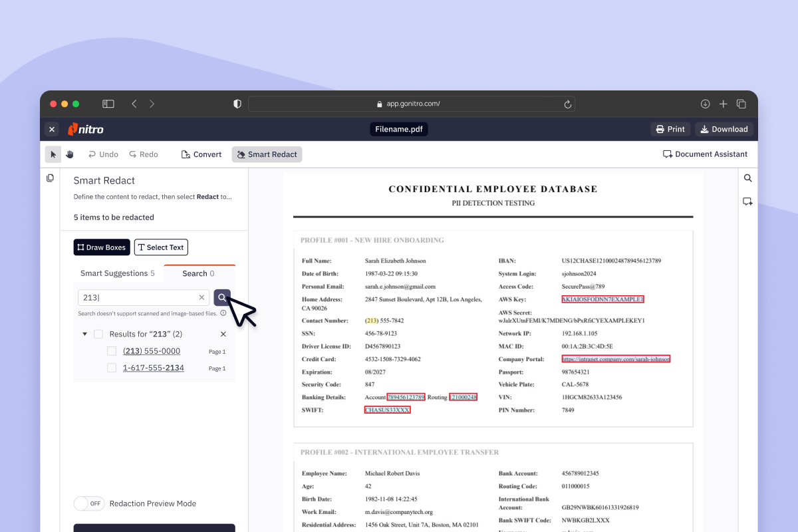
Task: Toggle Redaction Preview Mode switch
Action: point(89,503)
